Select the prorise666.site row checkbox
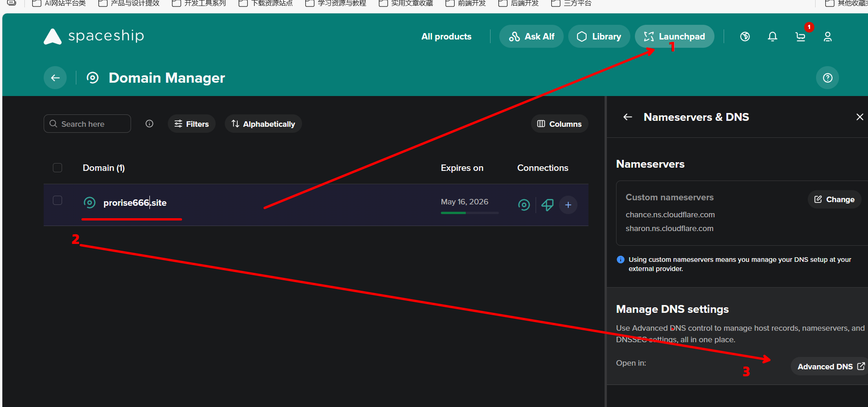The height and width of the screenshot is (407, 868). [57, 200]
